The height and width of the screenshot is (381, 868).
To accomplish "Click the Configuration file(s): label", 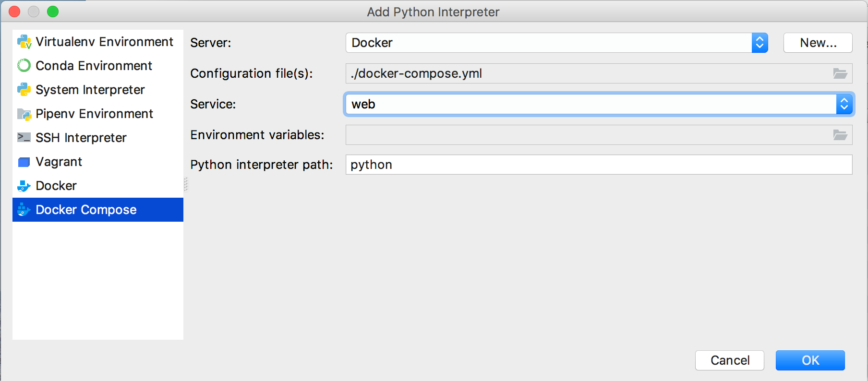I will 252,73.
